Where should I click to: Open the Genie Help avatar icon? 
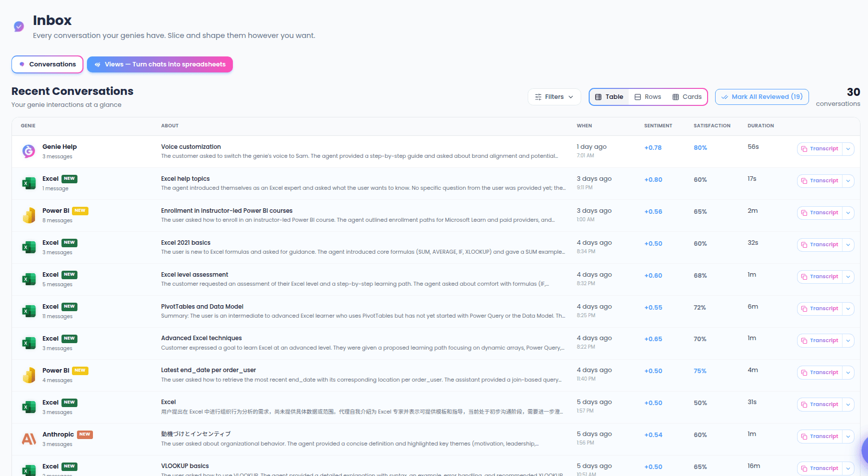29,151
